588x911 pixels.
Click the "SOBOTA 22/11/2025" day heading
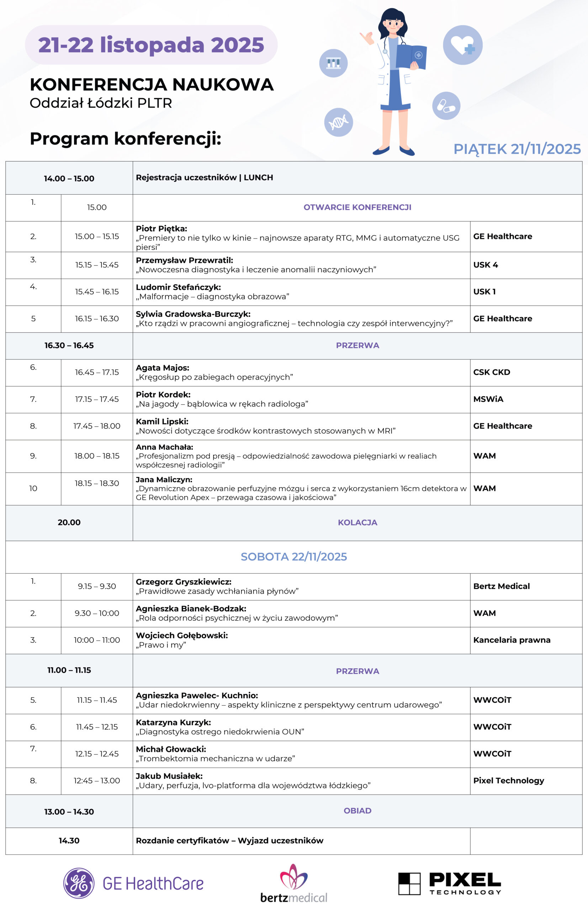click(x=293, y=557)
